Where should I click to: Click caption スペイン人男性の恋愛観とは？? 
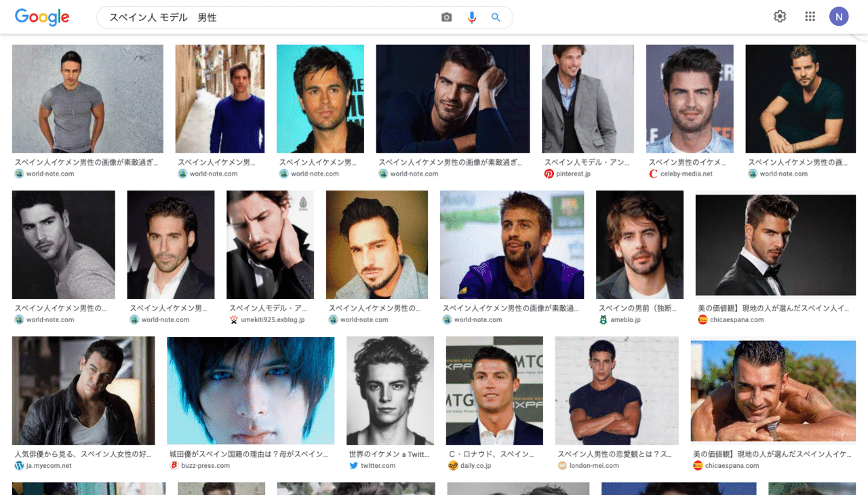(615, 454)
